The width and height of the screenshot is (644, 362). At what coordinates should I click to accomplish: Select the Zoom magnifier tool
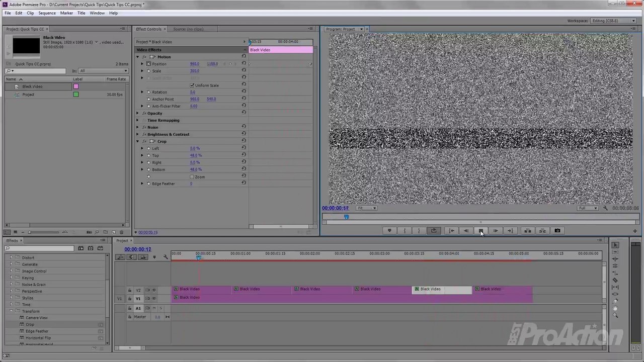615,315
